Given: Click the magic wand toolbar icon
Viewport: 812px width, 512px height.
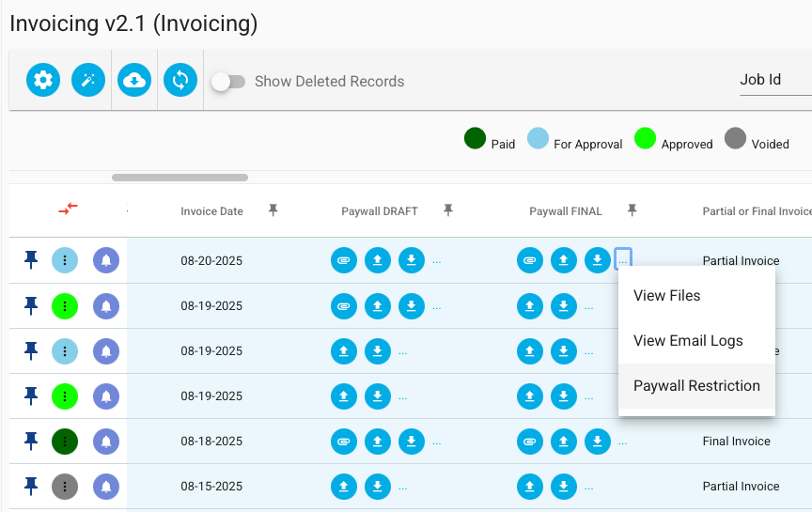Looking at the screenshot, I should (88, 80).
